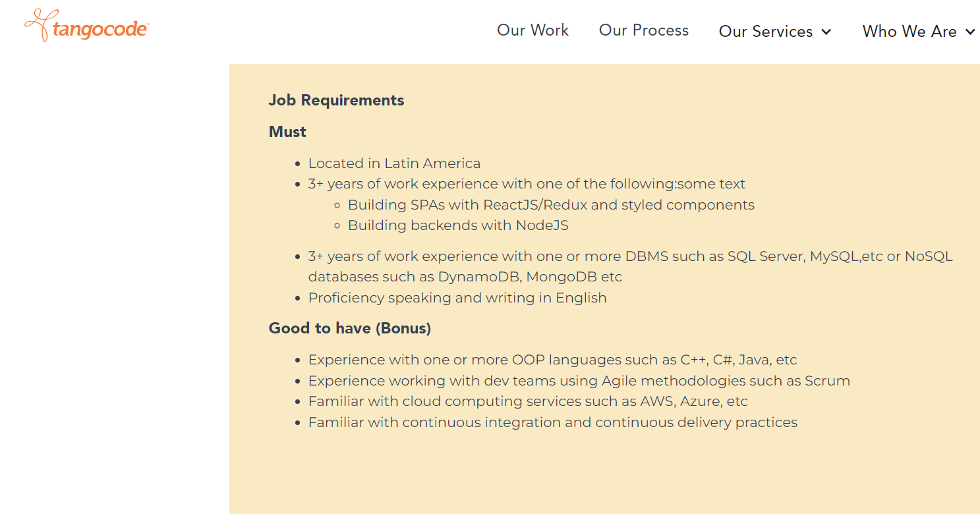The image size is (980, 514).
Task: Click the Job Requirements heading
Action: (x=336, y=100)
